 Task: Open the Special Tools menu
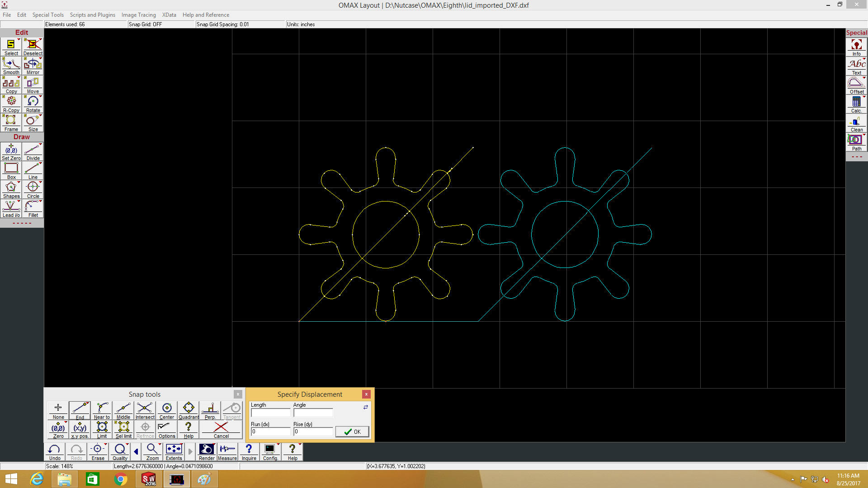[x=48, y=15]
